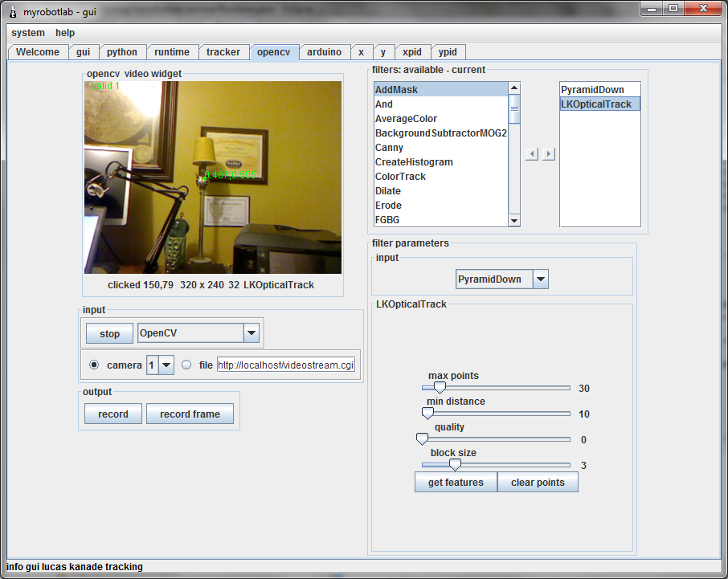The image size is (728, 579).
Task: Click the clicked 150,79 video status text
Action: 140,285
